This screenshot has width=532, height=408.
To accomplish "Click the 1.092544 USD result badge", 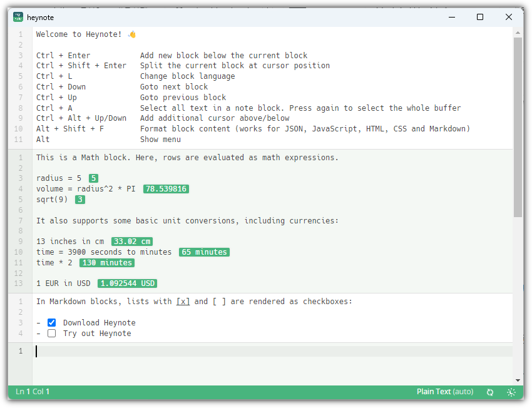I will click(x=127, y=283).
